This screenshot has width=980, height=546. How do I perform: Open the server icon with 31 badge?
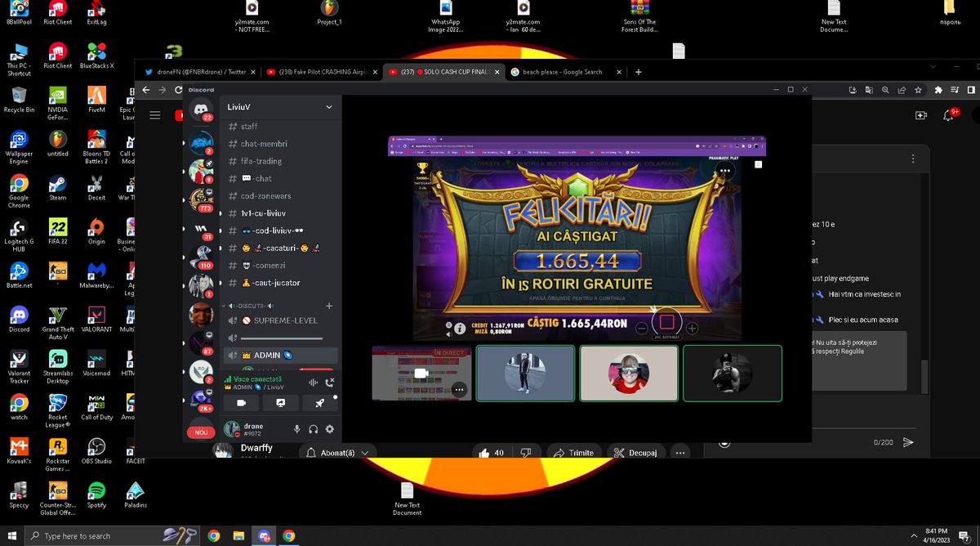pos(201,228)
